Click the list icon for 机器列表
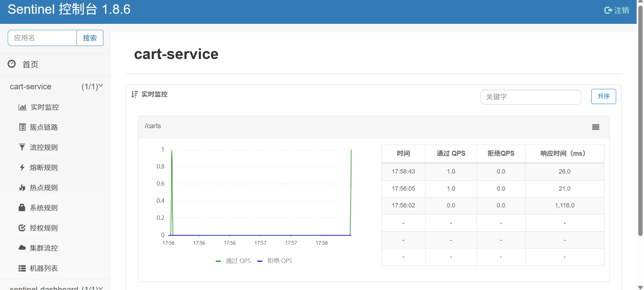This screenshot has width=644, height=290. click(22, 268)
